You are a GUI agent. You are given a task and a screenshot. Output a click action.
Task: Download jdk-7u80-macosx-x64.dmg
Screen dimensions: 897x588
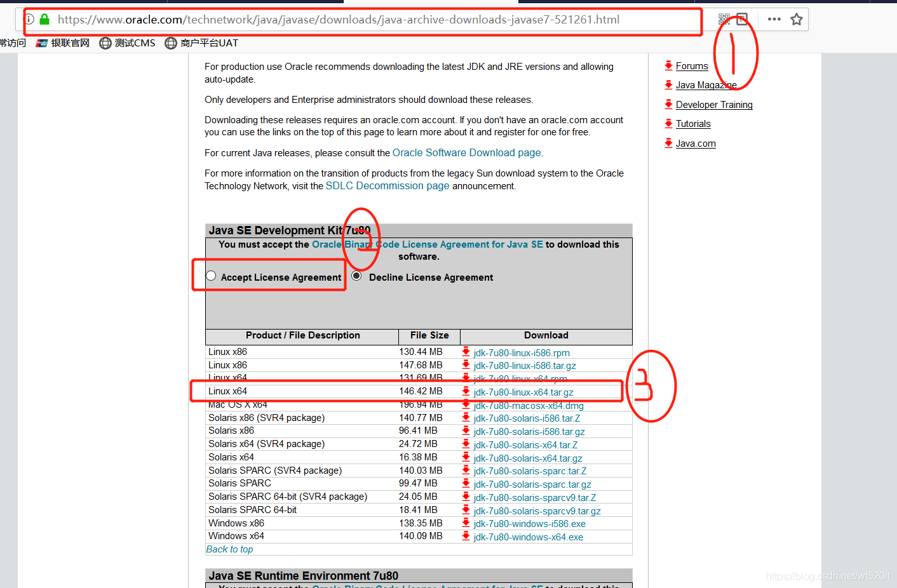[x=529, y=406]
